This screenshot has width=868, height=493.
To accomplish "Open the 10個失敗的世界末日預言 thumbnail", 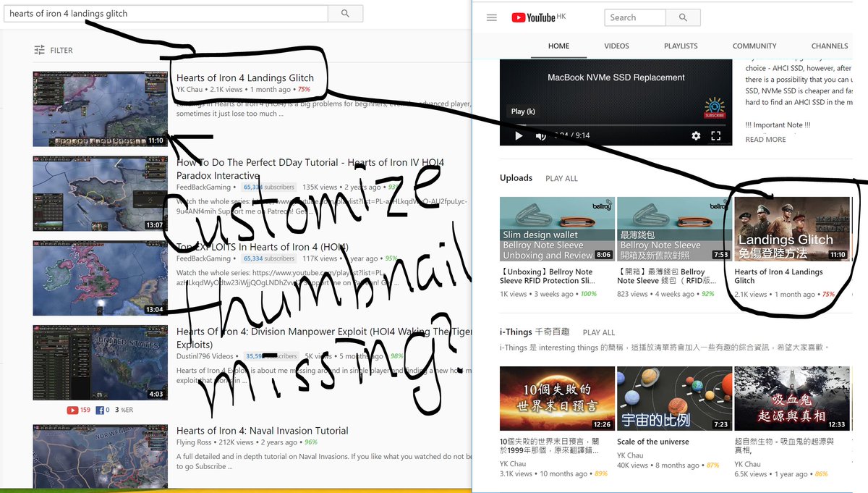I will tap(557, 398).
